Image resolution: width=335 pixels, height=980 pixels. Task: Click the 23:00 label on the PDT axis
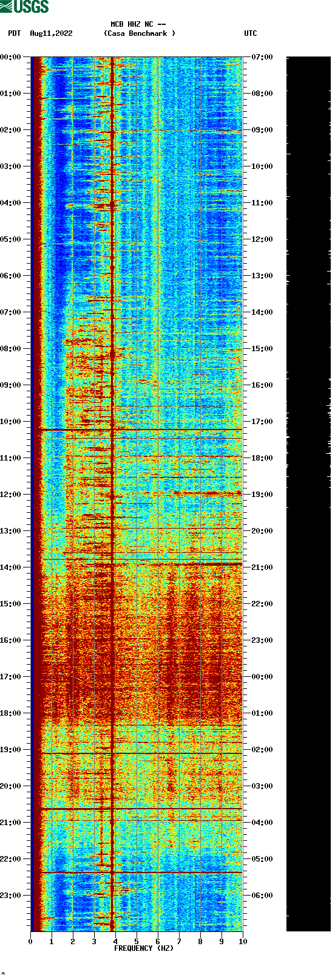[11, 896]
